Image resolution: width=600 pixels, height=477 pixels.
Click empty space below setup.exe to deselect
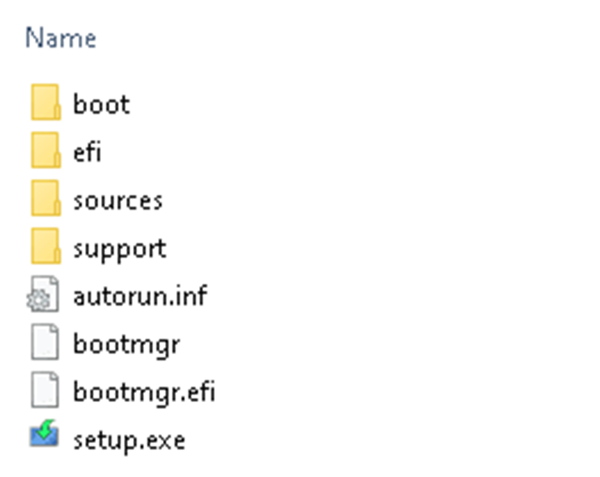[x=300, y=465]
